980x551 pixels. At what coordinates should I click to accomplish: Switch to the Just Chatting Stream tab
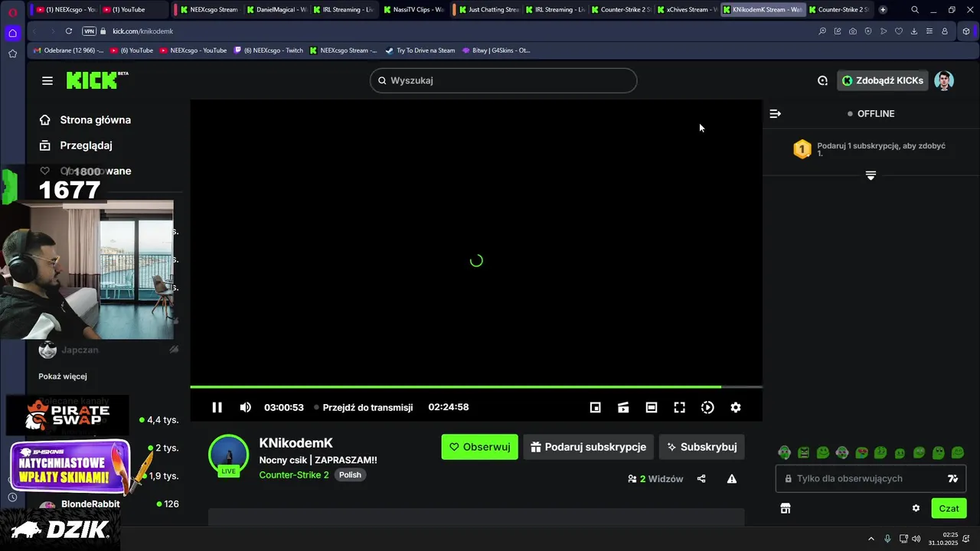pos(487,10)
